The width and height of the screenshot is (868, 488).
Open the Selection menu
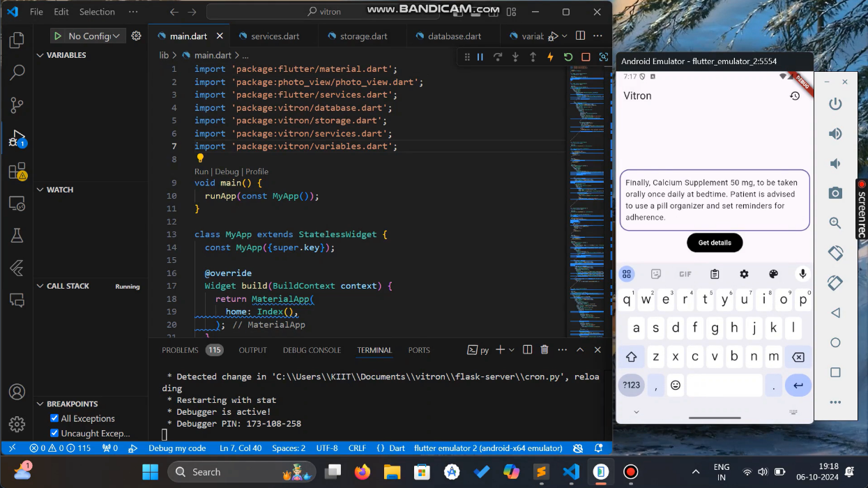click(x=97, y=12)
